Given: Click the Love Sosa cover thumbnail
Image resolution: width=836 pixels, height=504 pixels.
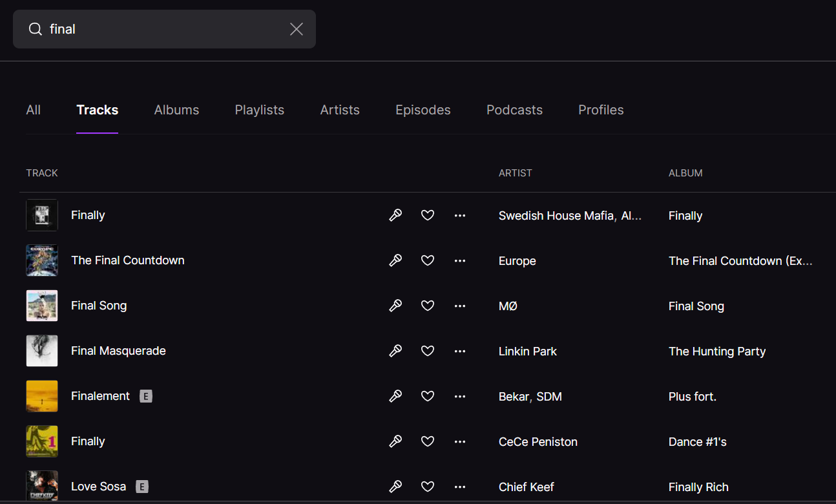Looking at the screenshot, I should pos(42,487).
